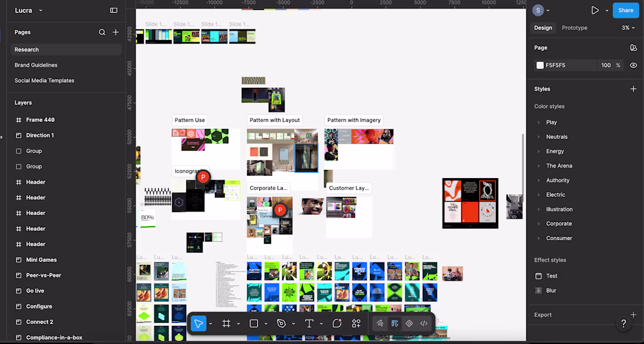Open present options dropdown arrow
The width and height of the screenshot is (644, 344).
(607, 11)
